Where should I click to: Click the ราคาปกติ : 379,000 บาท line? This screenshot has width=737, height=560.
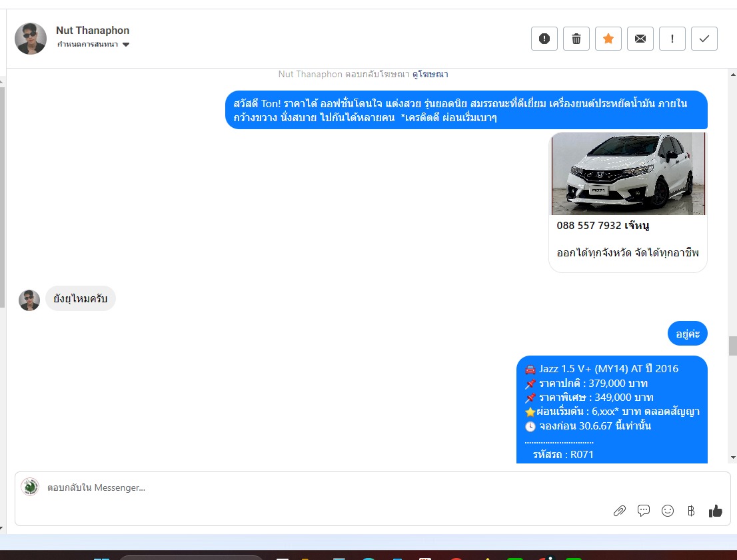coord(586,384)
